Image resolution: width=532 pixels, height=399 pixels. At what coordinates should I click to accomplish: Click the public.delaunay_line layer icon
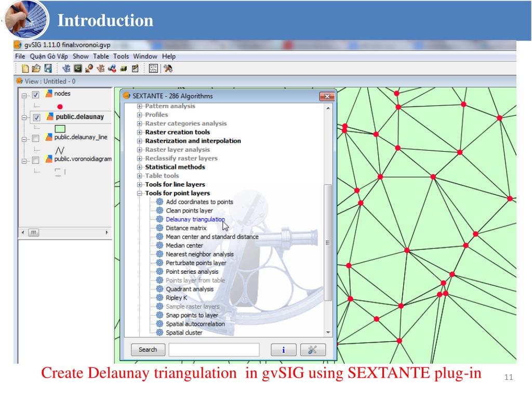(49, 137)
